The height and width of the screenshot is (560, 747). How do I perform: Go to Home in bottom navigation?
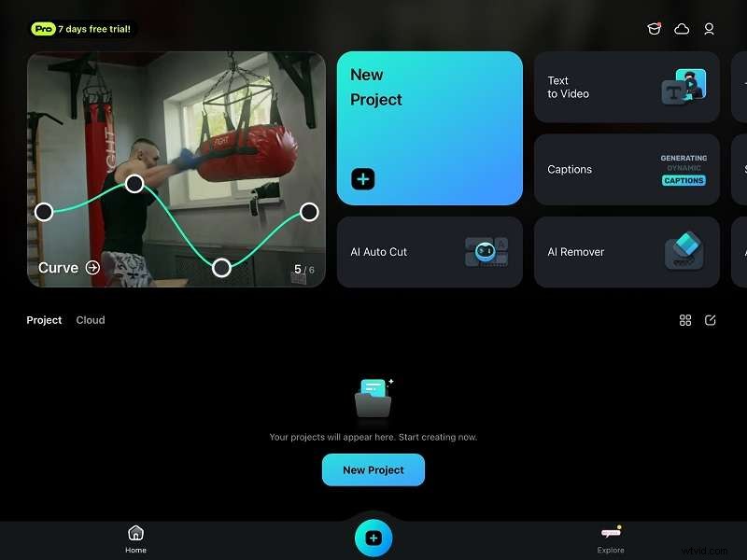click(135, 537)
